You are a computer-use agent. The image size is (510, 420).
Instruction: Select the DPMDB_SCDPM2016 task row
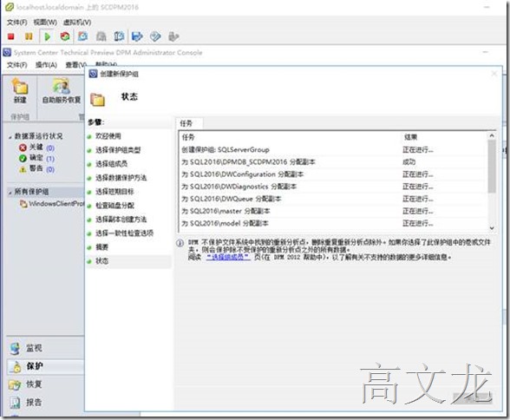[333, 162]
